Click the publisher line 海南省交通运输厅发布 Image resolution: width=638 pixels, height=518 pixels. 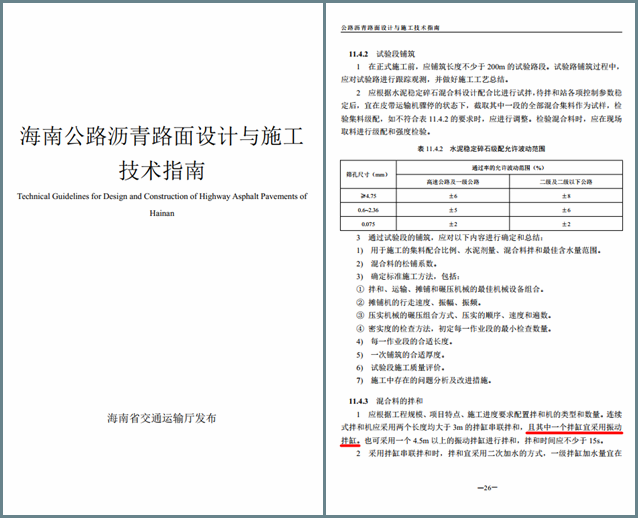[x=161, y=418]
